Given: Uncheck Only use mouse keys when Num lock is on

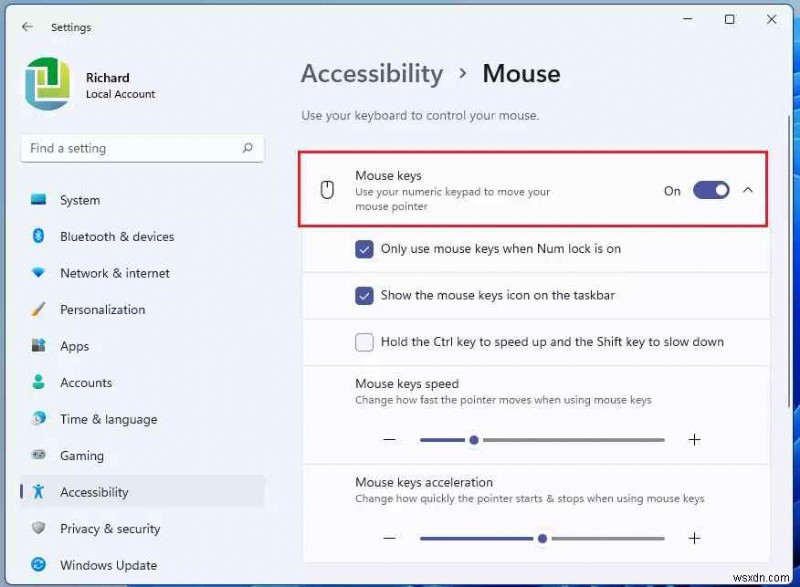Looking at the screenshot, I should 365,249.
